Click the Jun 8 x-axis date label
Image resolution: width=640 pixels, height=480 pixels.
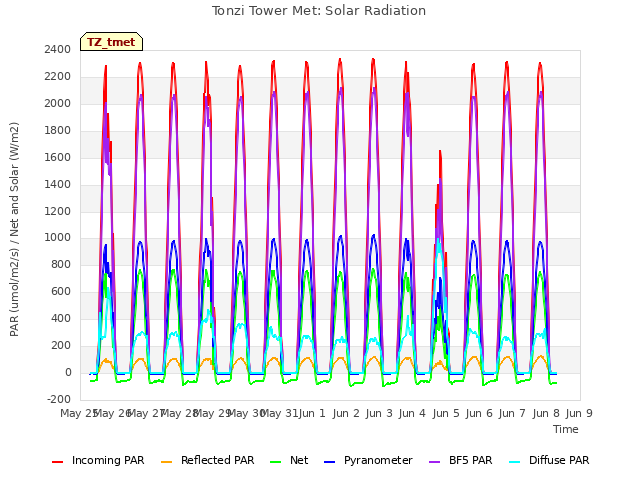click(x=546, y=413)
